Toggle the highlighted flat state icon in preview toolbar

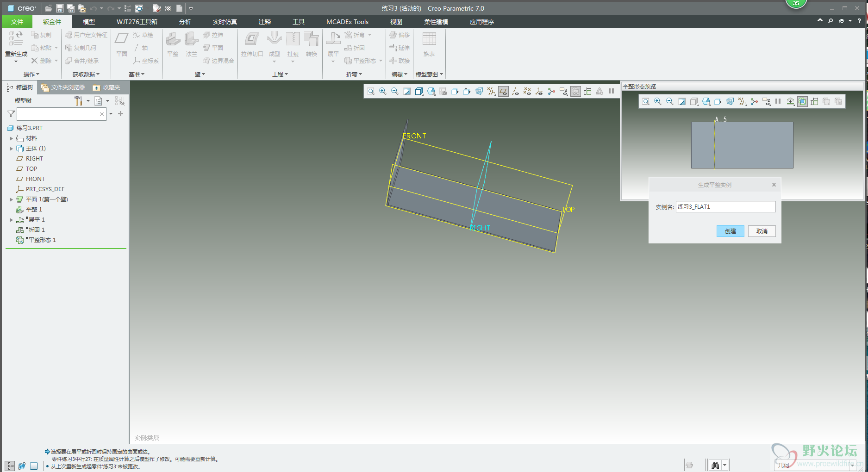(802, 102)
